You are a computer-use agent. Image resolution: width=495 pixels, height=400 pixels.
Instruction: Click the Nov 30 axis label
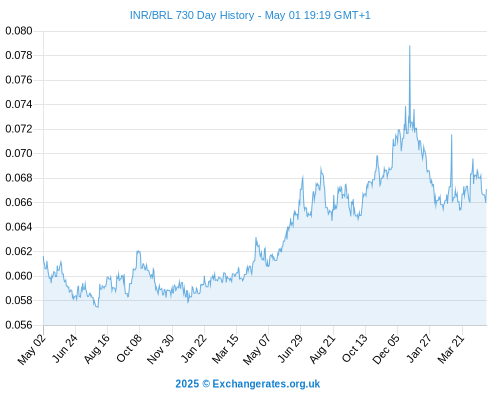[x=161, y=349]
